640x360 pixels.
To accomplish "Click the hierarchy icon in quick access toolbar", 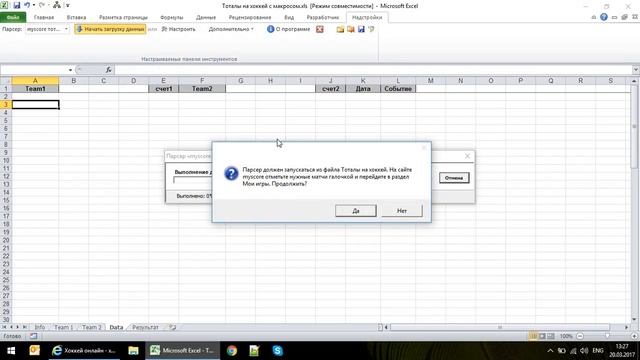I will tap(57, 5).
